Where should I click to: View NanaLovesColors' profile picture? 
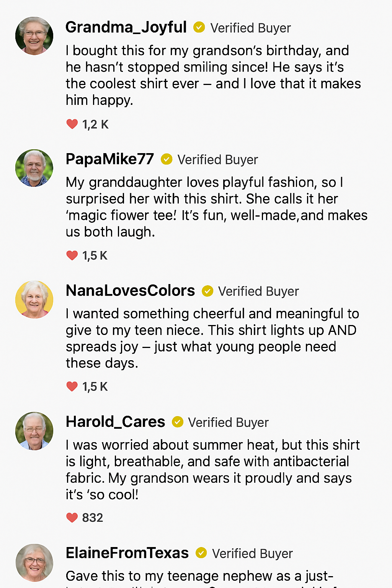pyautogui.click(x=34, y=299)
